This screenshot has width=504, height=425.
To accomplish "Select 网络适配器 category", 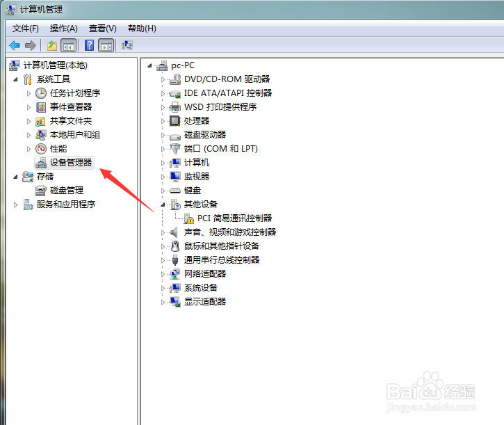I will pyautogui.click(x=205, y=274).
